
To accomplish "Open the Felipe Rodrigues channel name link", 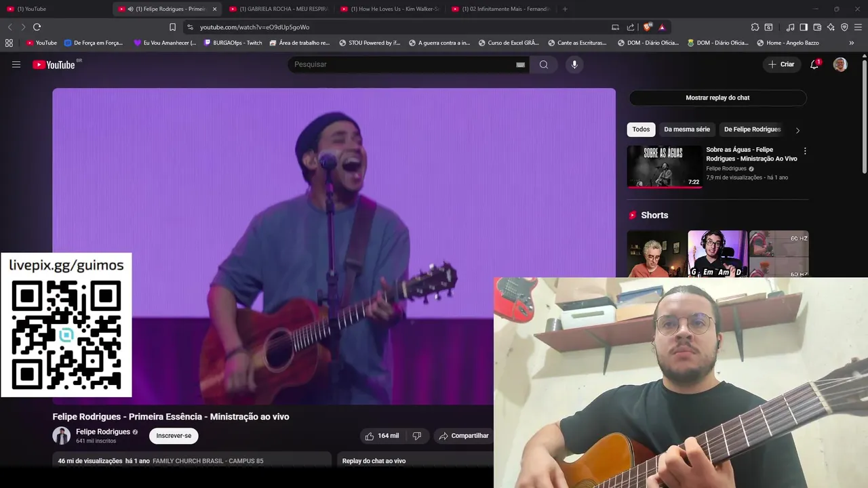I will pos(103,432).
